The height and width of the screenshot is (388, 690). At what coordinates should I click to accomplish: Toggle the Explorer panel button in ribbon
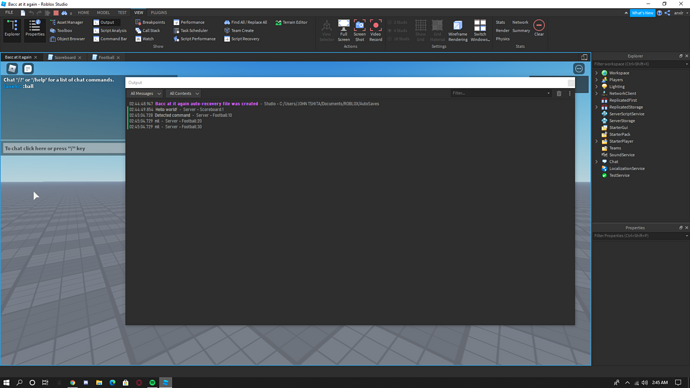[12, 29]
